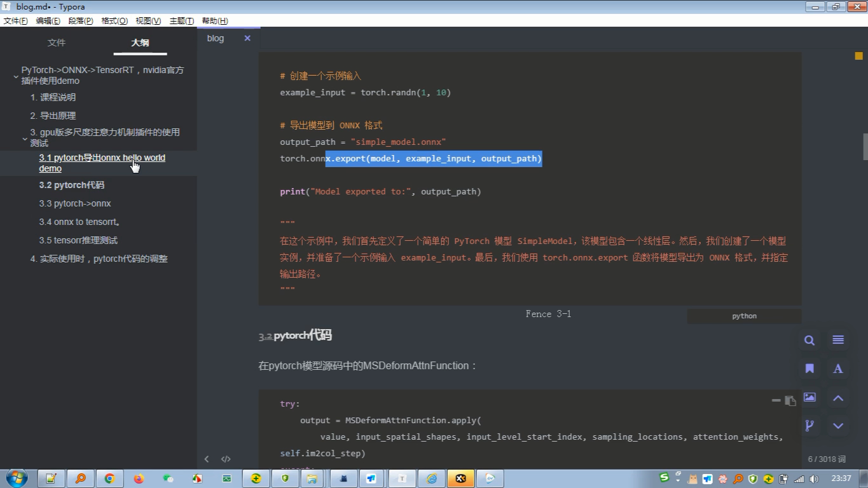This screenshot has height=488, width=868.
Task: Go to '4. 实际使用时，pytorch代码的调整' heading
Action: (x=99, y=259)
